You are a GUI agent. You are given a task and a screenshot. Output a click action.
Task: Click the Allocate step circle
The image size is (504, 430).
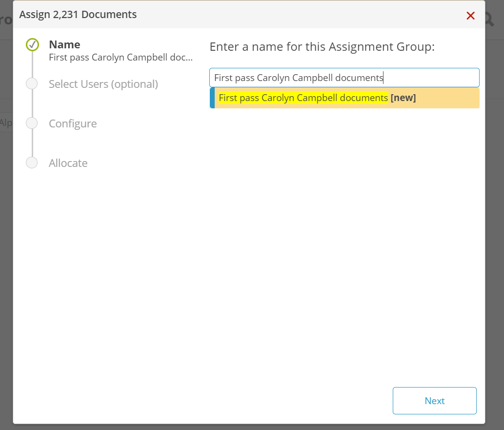[x=32, y=163]
